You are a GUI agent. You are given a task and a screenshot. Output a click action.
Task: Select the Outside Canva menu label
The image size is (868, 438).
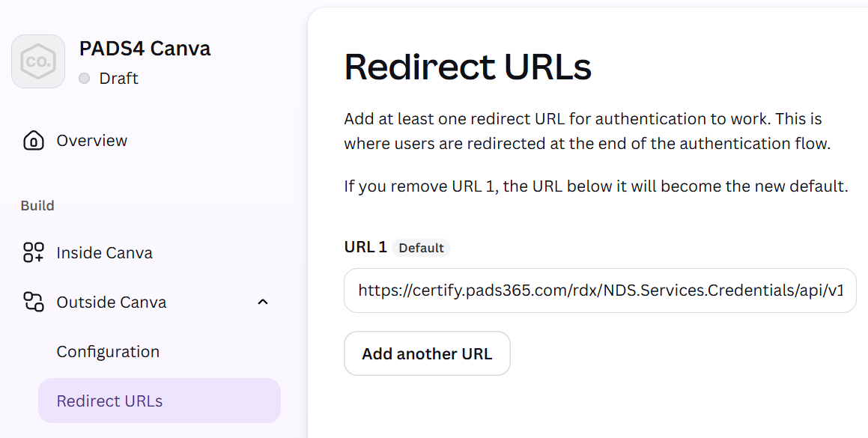pyautogui.click(x=112, y=302)
